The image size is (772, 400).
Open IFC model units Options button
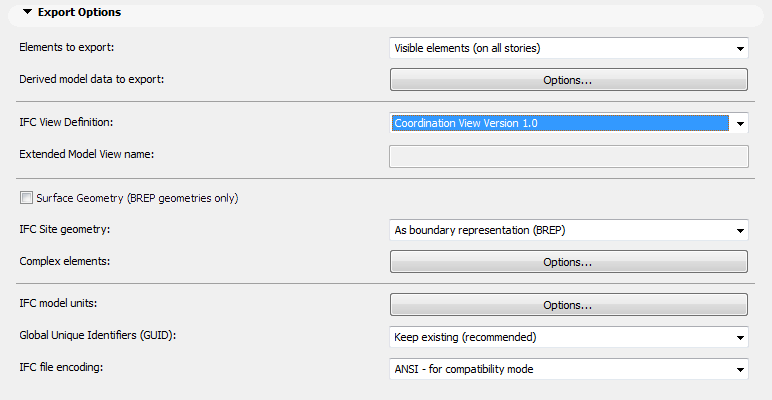pyautogui.click(x=568, y=304)
